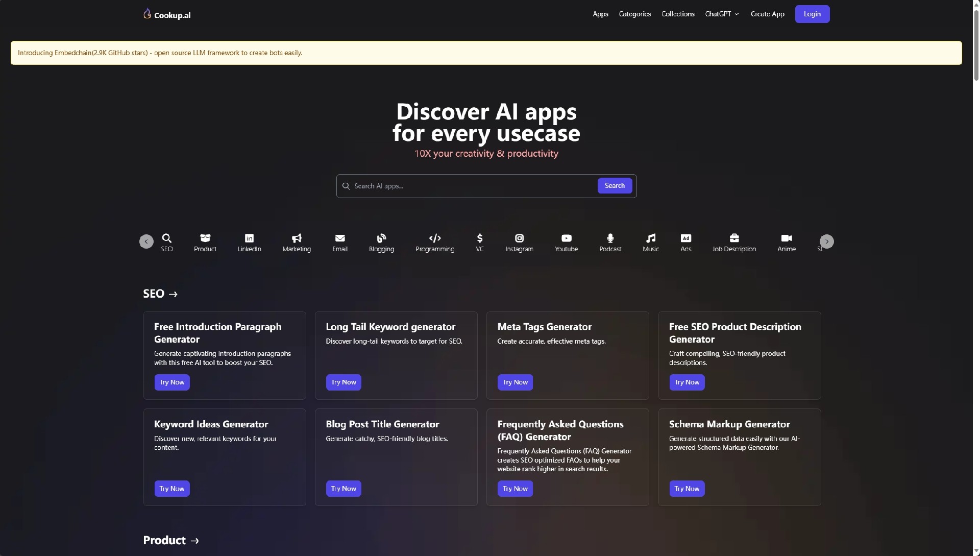980x556 pixels.
Task: Go to Collections in top navigation
Action: tap(678, 14)
